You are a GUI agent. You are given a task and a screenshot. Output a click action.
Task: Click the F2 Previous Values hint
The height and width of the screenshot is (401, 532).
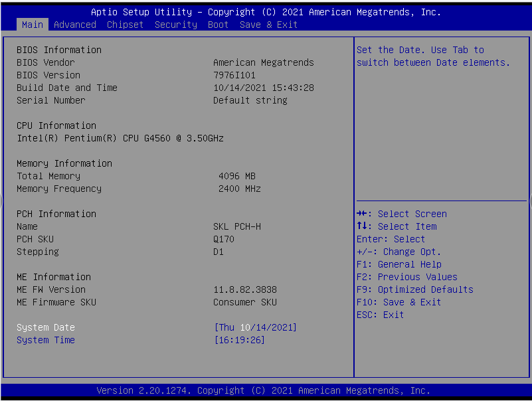coord(406,277)
